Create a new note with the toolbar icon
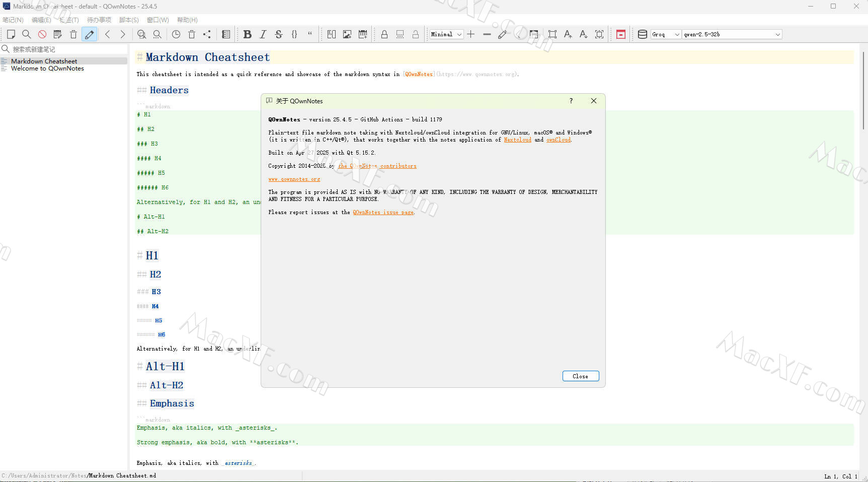The width and height of the screenshot is (868, 482). (11, 34)
